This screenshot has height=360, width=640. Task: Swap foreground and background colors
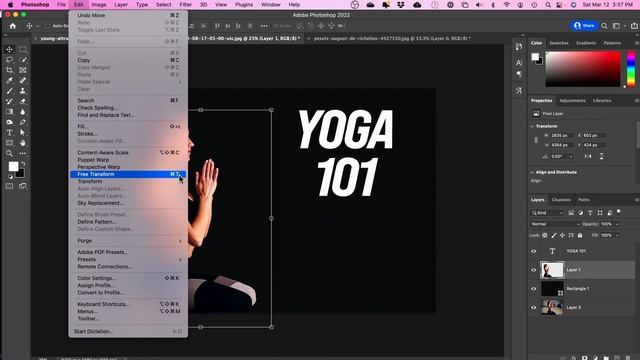point(23,163)
